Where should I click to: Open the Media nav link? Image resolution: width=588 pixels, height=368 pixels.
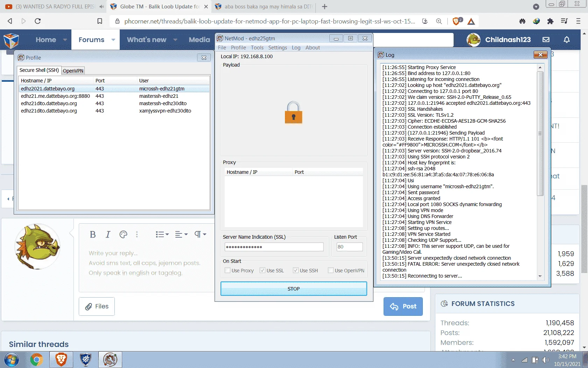click(x=199, y=40)
